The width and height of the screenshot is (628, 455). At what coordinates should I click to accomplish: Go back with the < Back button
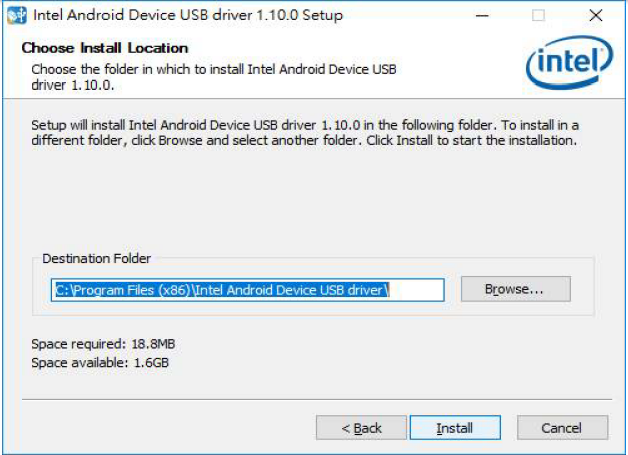click(x=361, y=428)
